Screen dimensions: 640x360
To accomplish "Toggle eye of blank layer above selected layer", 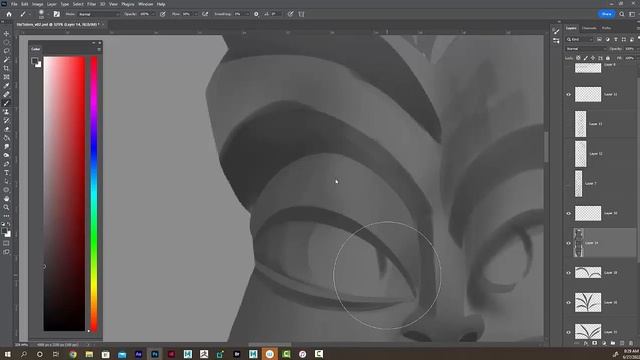I will (x=569, y=213).
